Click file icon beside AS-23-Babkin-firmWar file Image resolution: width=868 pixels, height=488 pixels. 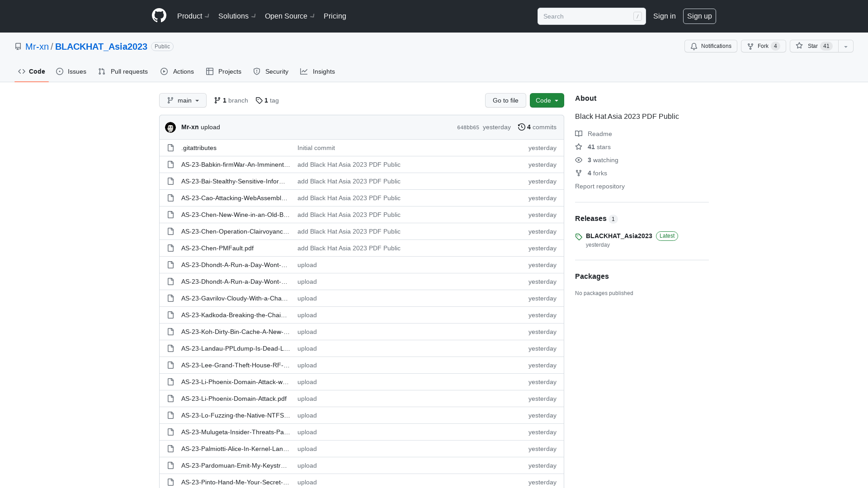pos(170,164)
